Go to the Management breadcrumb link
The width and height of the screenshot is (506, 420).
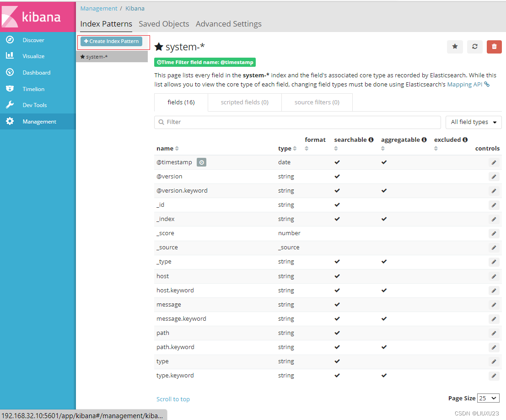(x=99, y=8)
